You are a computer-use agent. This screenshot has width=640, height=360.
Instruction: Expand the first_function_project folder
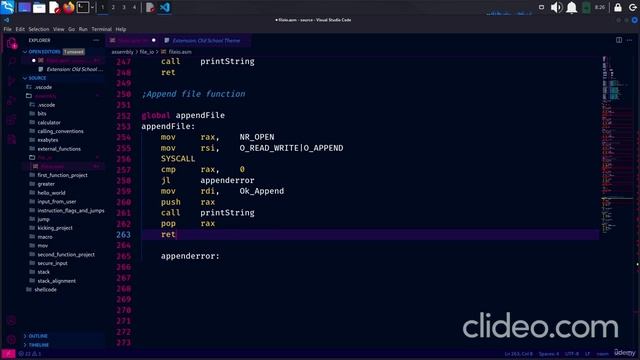tap(62, 175)
